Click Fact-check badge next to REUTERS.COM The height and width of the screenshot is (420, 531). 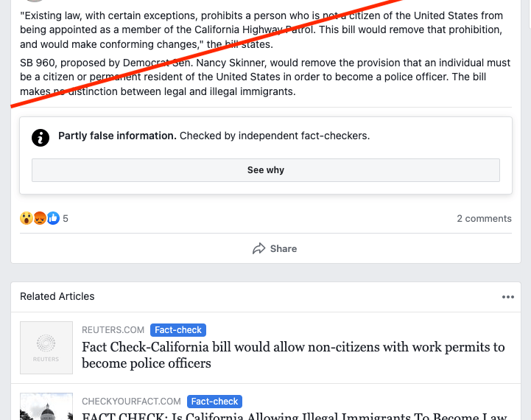(178, 330)
